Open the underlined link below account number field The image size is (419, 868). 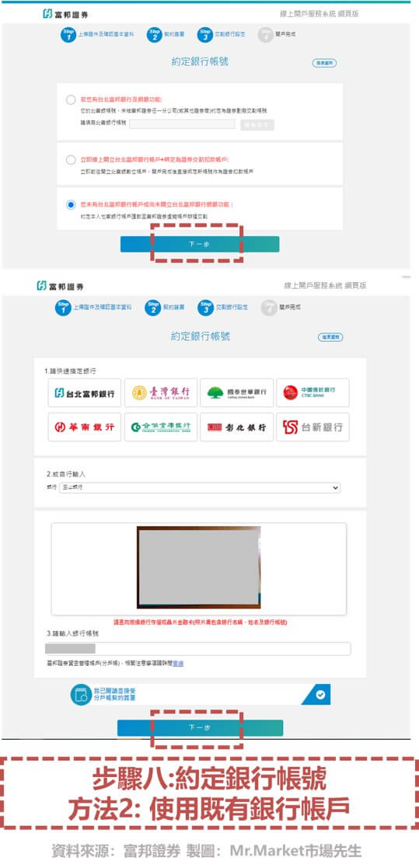[x=178, y=663]
